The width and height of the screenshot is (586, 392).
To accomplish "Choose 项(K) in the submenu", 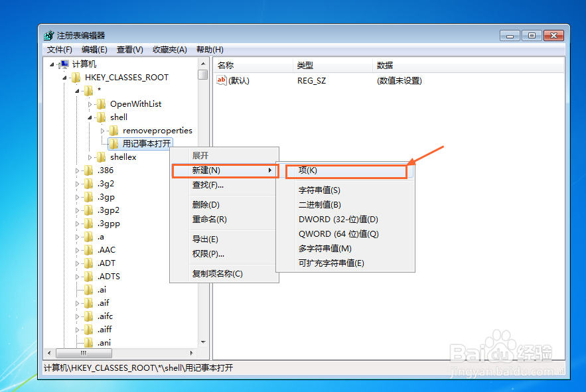I will 345,170.
